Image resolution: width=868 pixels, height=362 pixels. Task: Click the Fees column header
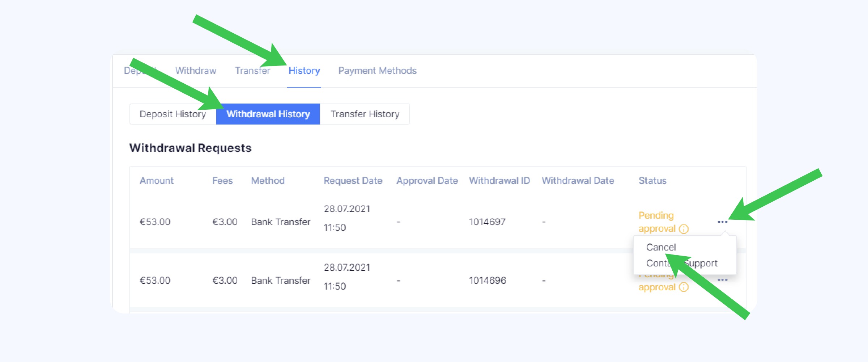pos(222,181)
